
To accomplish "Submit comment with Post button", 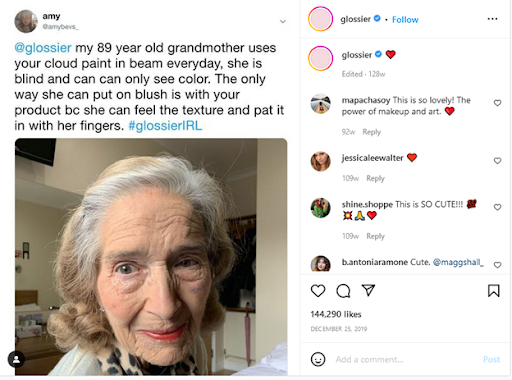I will [491, 359].
